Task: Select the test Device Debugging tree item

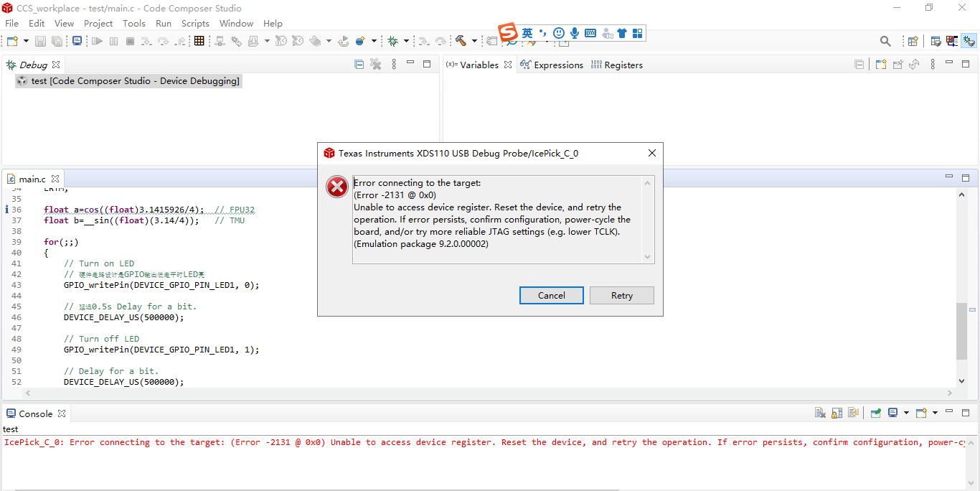Action: coord(128,81)
